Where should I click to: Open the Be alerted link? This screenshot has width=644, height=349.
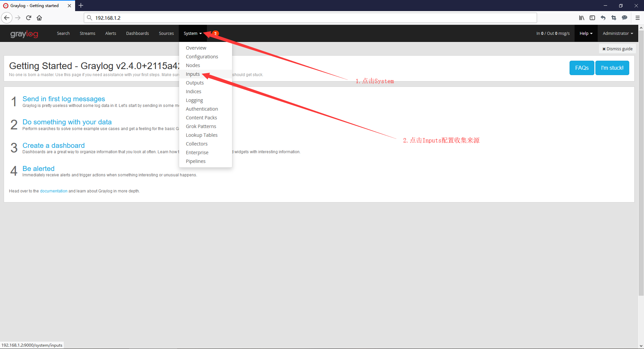[39, 169]
